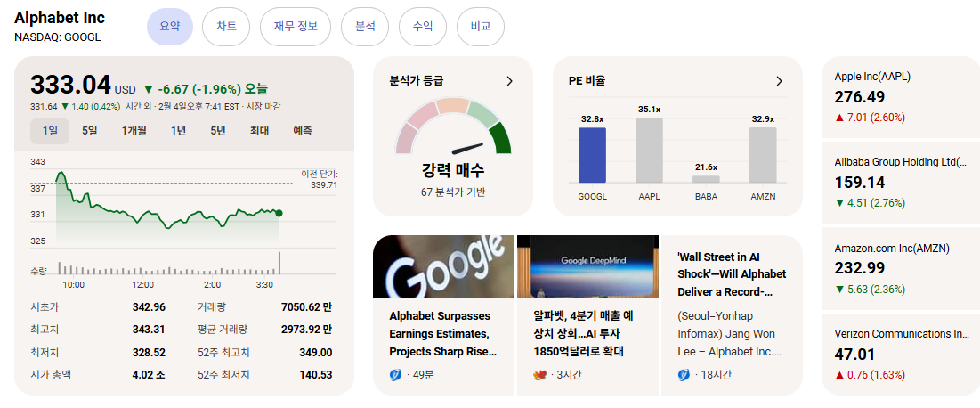The image size is (980, 408).
Task: Select the 최대 chart range
Action: pyautogui.click(x=259, y=131)
